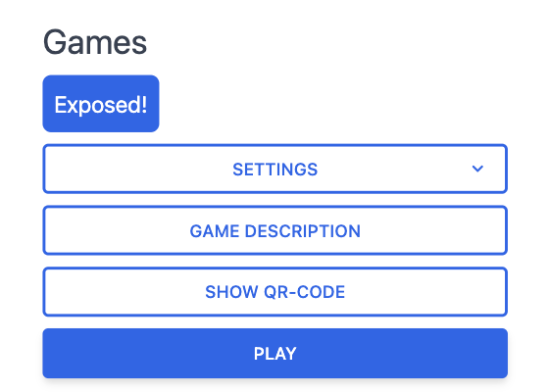This screenshot has height=392, width=549.
Task: Click the SHOW QR-CODE label
Action: pyautogui.click(x=274, y=292)
